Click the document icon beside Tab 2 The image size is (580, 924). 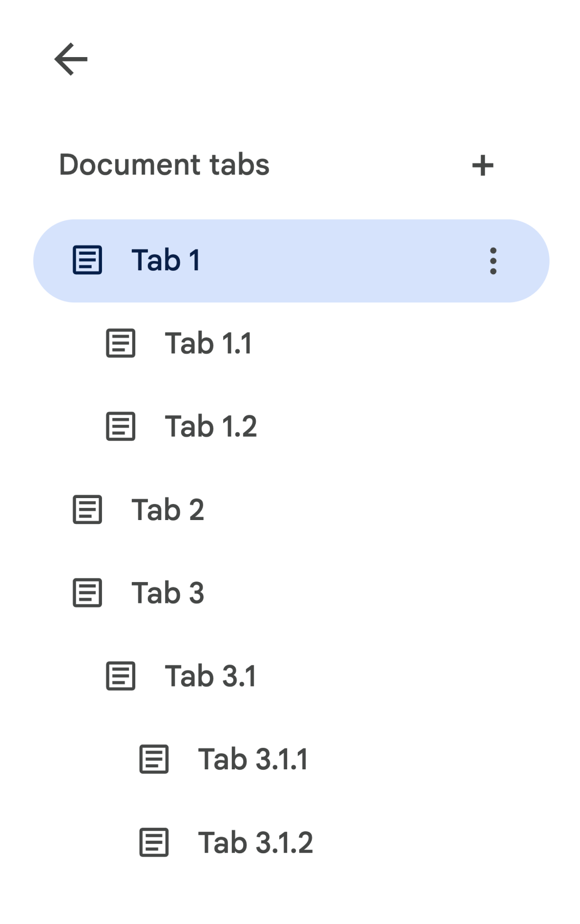click(x=88, y=510)
